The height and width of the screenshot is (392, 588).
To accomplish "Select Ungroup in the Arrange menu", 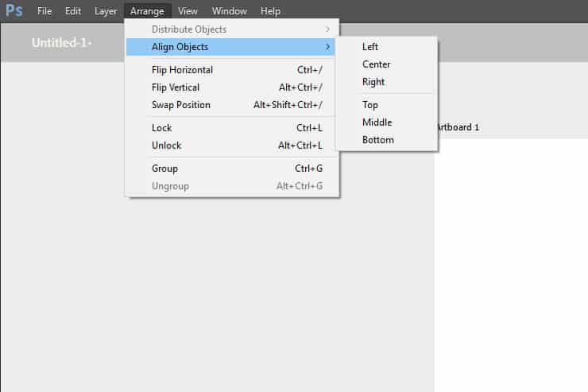I will 230,186.
